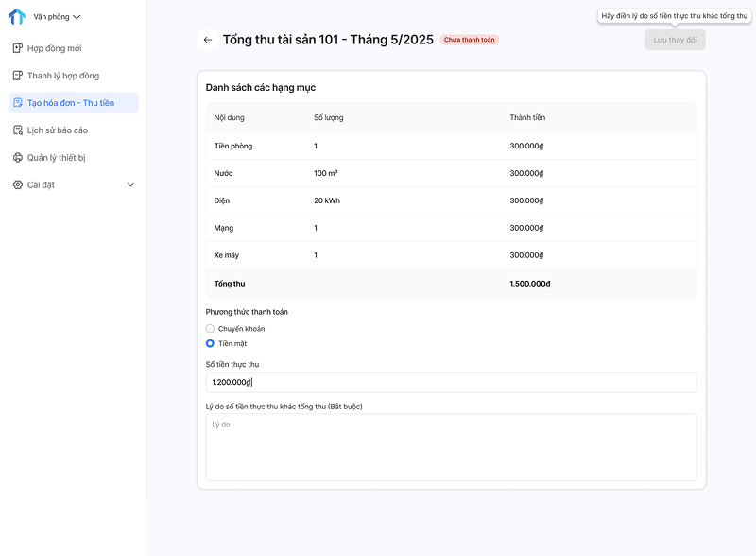Click the Quản lý thiết bị icon
The width and height of the screenshot is (756, 556).
[x=18, y=157]
